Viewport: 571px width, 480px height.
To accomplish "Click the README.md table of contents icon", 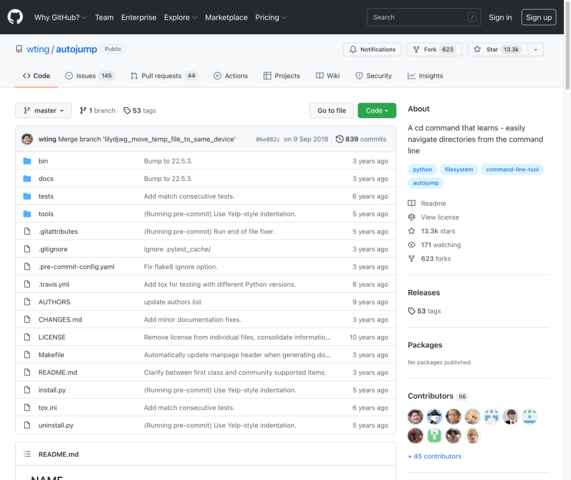I will coord(27,454).
